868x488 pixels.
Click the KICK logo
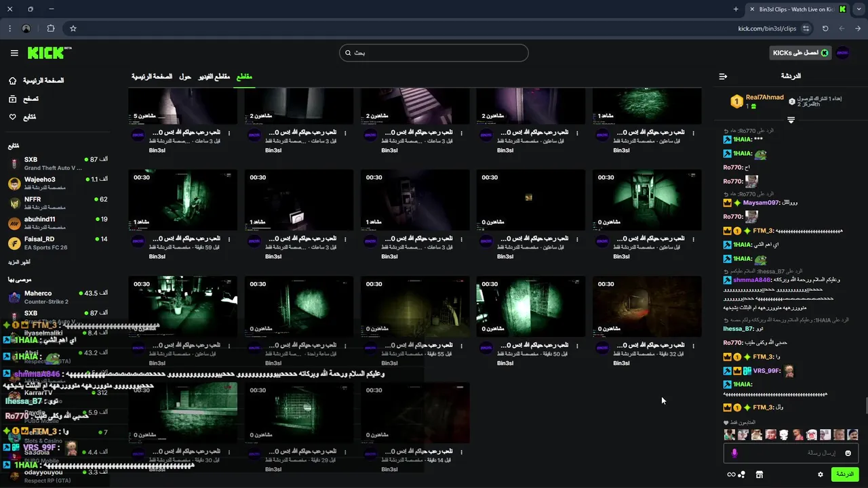point(49,53)
